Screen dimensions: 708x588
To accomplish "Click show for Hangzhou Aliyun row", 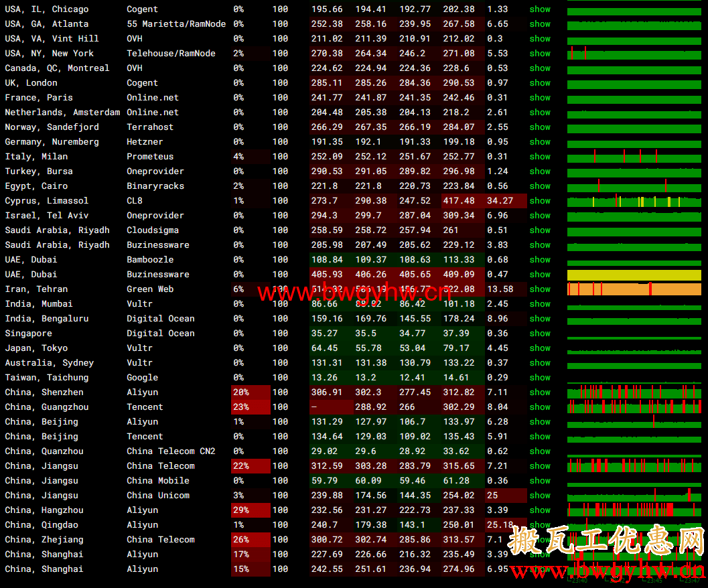I will coord(540,510).
